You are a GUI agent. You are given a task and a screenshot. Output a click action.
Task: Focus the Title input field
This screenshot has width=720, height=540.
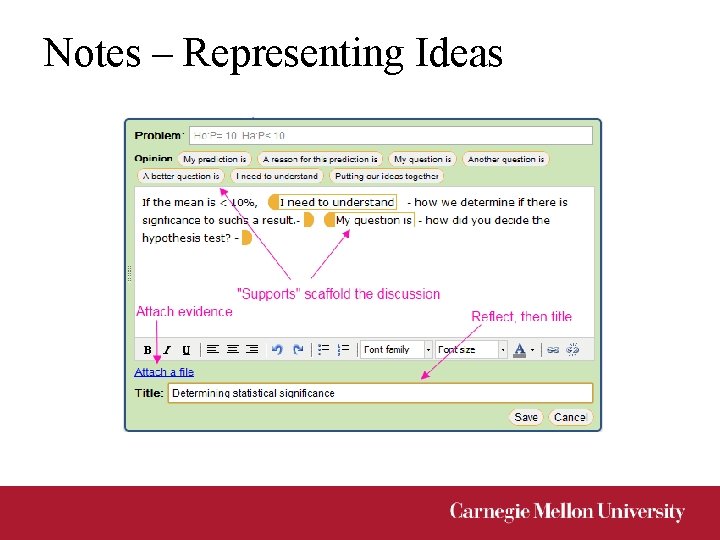pos(381,394)
